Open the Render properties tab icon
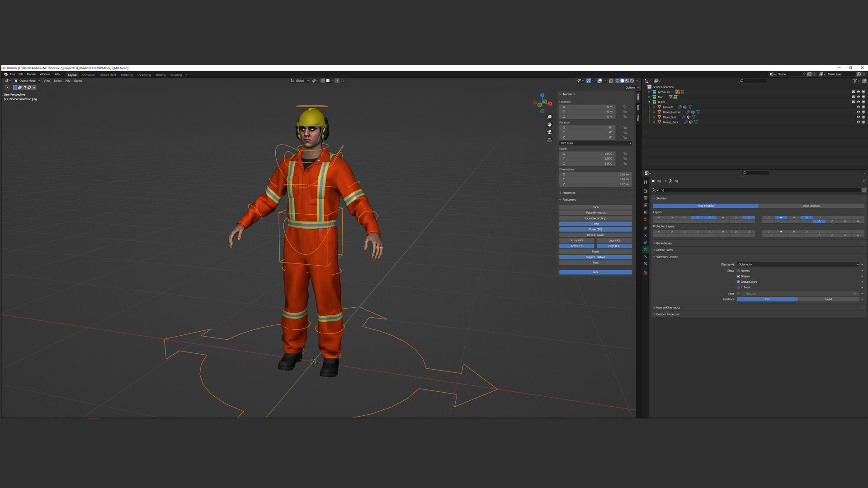The height and width of the screenshot is (488, 868). coord(645,191)
